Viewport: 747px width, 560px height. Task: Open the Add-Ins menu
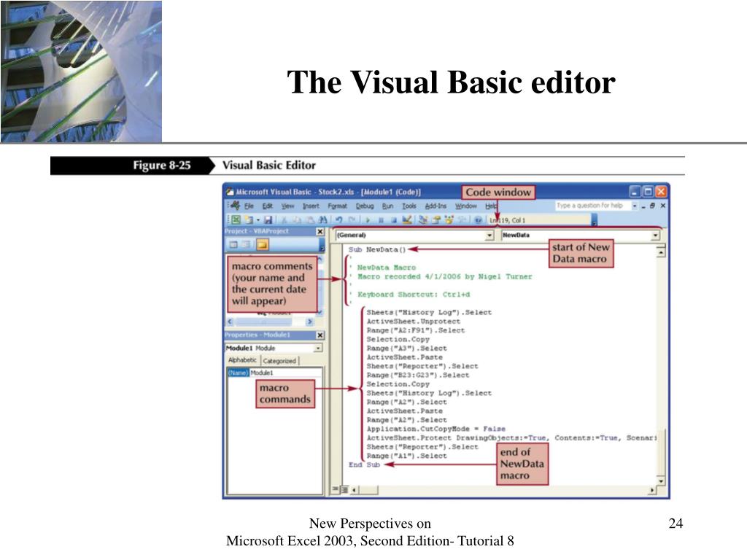[x=436, y=206]
